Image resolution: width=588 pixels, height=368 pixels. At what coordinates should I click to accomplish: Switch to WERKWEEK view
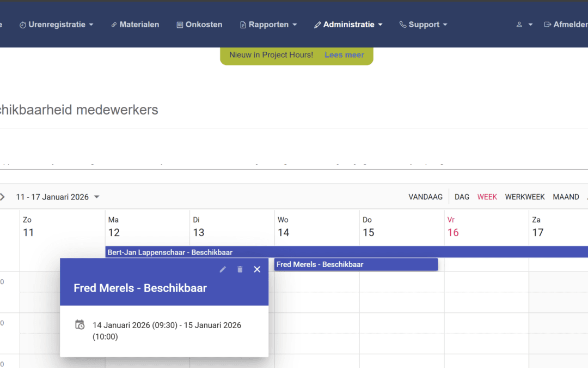524,197
